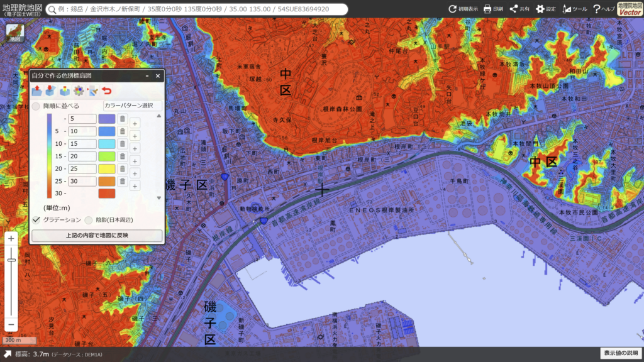Pick the yellow 20-25 m color swatch
The width and height of the screenshot is (644, 362).
(107, 168)
